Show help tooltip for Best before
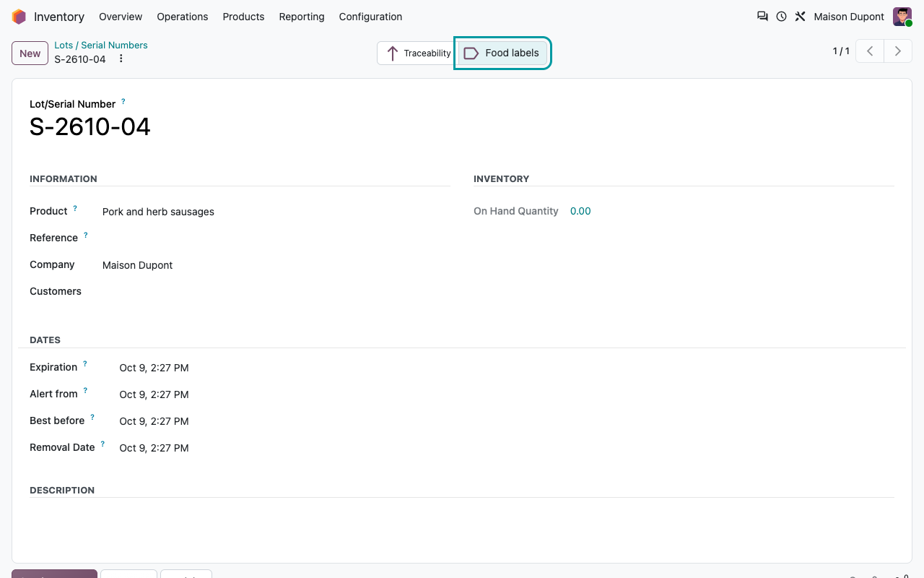This screenshot has height=578, width=924. click(x=92, y=418)
